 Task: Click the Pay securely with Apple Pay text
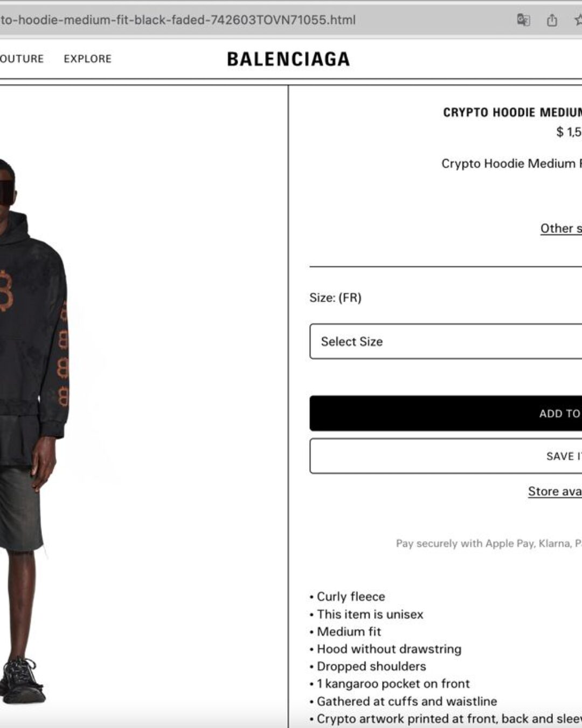(x=489, y=544)
